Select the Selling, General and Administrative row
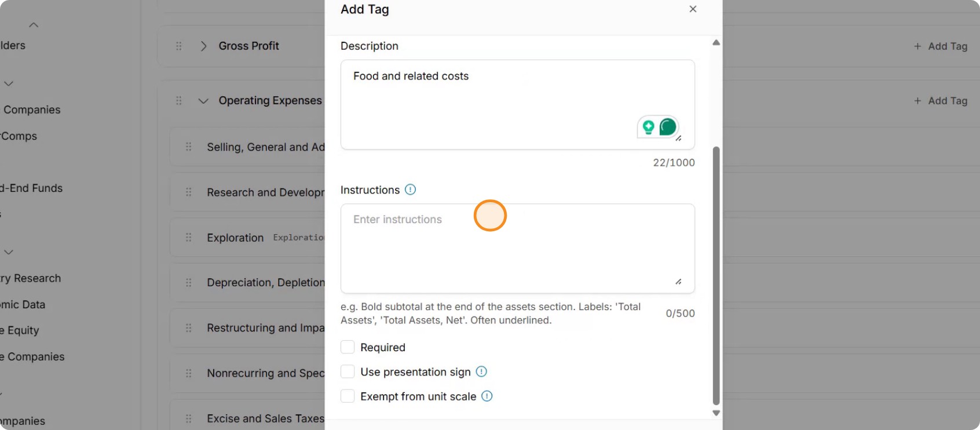Image resolution: width=980 pixels, height=430 pixels. [x=247, y=147]
